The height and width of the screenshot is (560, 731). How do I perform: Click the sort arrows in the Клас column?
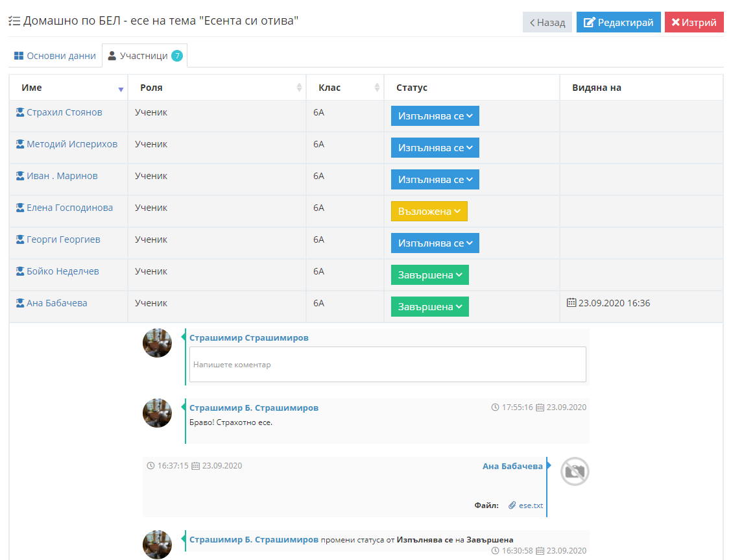click(x=377, y=88)
